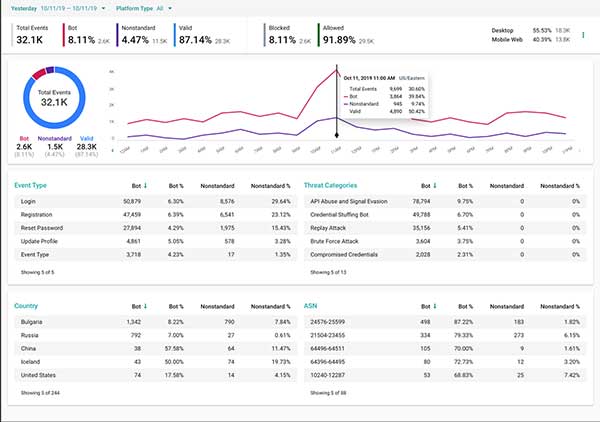This screenshot has width=600, height=422.
Task: Sort Event Type table by Bot arrow
Action: pos(146,186)
